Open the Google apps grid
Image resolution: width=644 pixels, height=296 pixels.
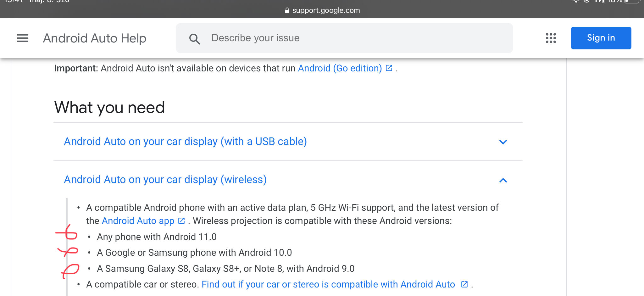(x=551, y=38)
